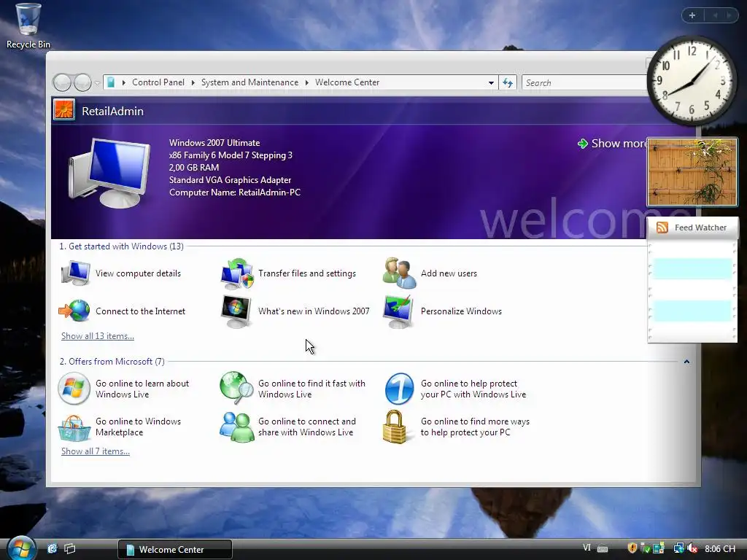This screenshot has height=560, width=747.
Task: Open the Recycle Bin desktop icon
Action: (28, 26)
